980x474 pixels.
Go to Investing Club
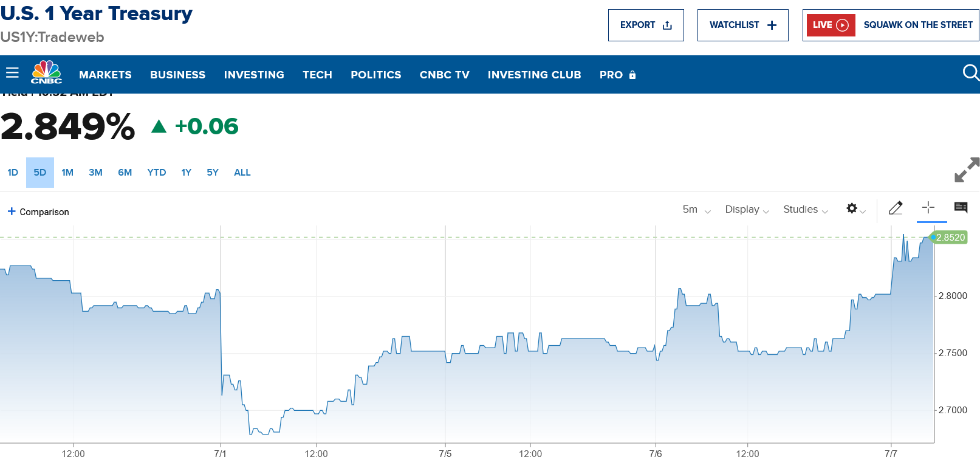click(535, 75)
